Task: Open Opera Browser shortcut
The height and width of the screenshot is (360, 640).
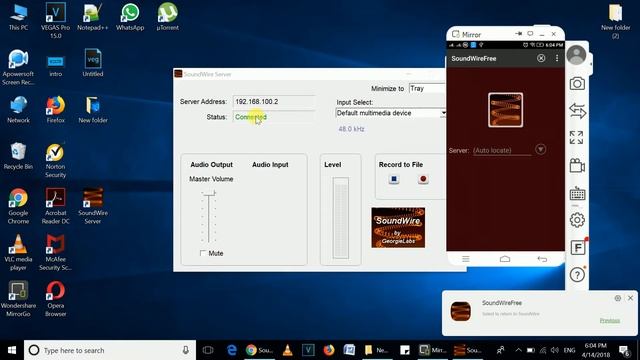Action: click(x=56, y=299)
